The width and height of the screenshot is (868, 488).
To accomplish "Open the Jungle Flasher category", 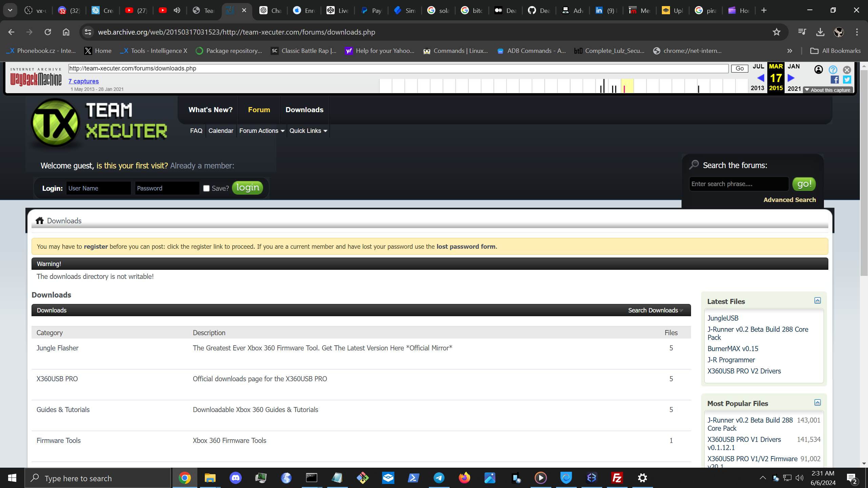I will (x=58, y=348).
